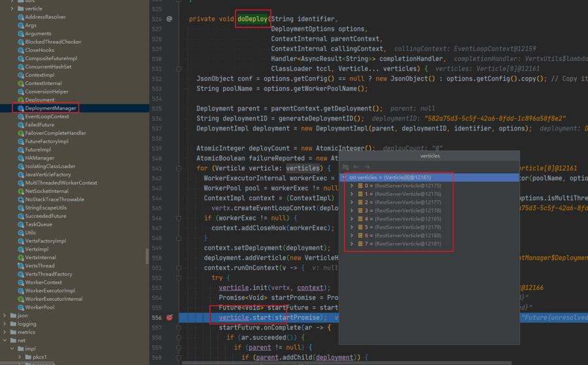
Task: Click the underlined parent.addChild call at line 560
Action: click(282, 357)
